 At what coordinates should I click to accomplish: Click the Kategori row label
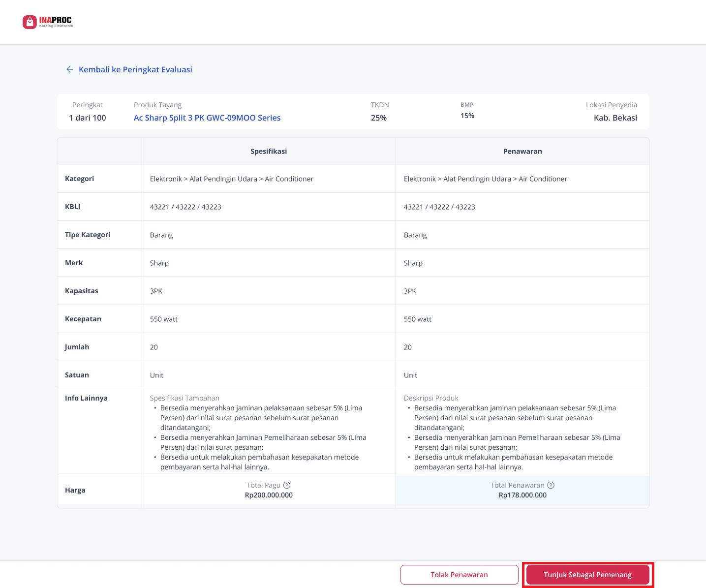tap(80, 179)
